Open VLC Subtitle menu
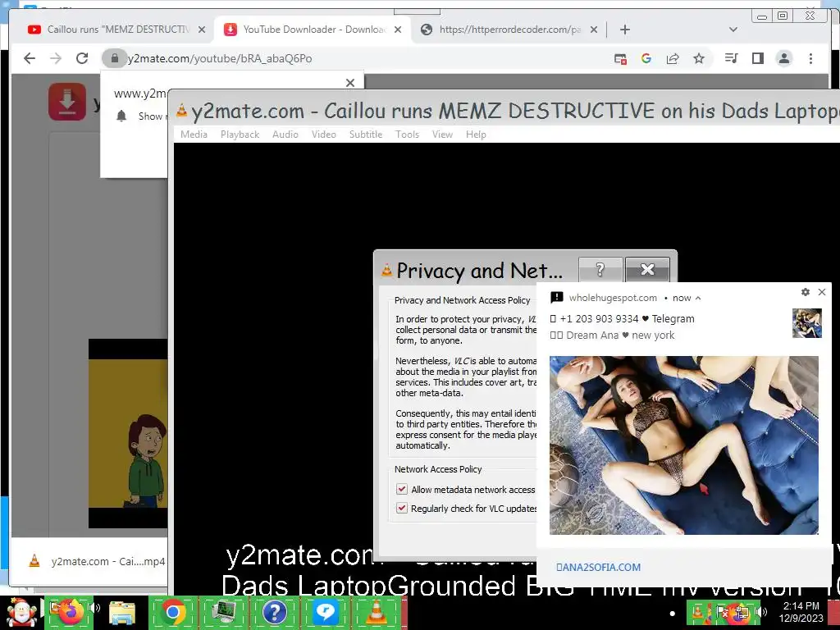Screen dimensions: 840x630 pyautogui.click(x=365, y=135)
